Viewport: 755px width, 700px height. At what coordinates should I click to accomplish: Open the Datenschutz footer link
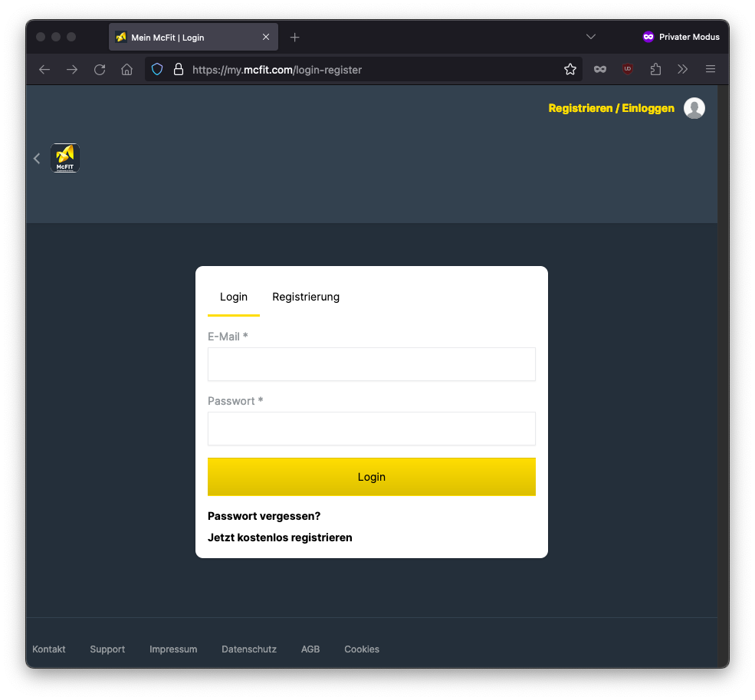[249, 649]
